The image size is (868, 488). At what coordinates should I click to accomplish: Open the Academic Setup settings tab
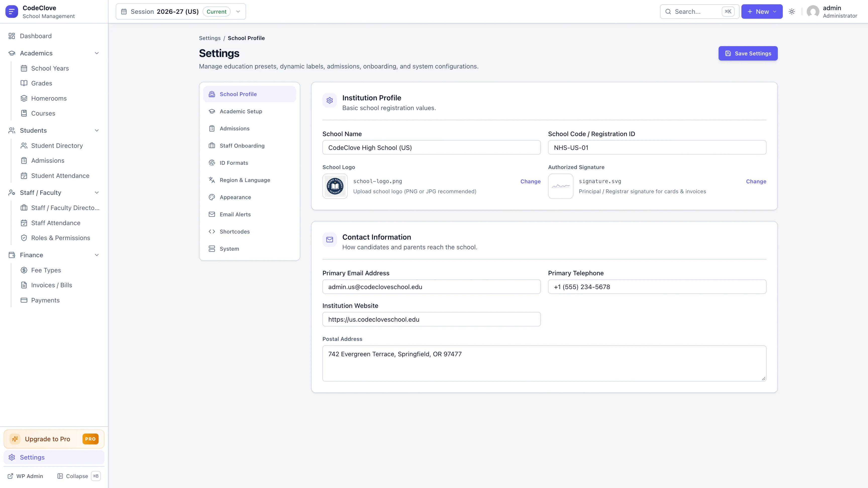(249, 111)
